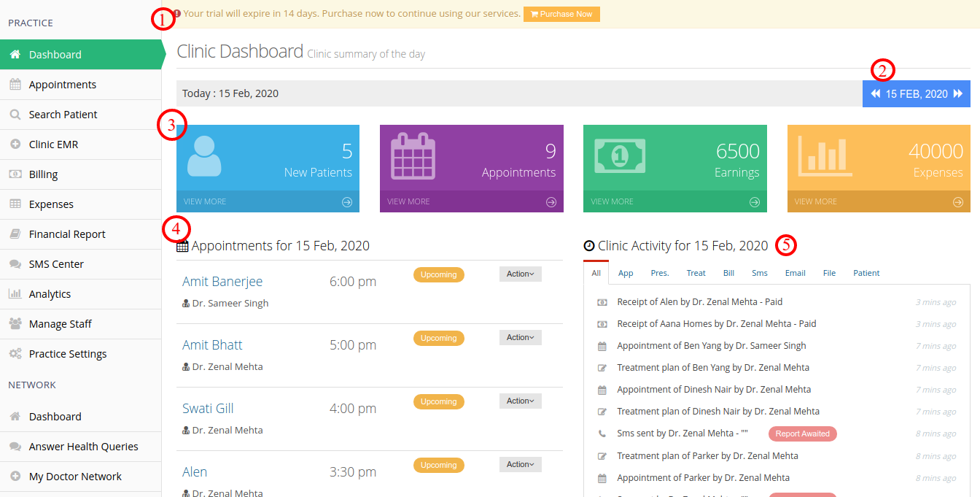
Task: Open patient Amit Banerjee link
Action: point(222,282)
